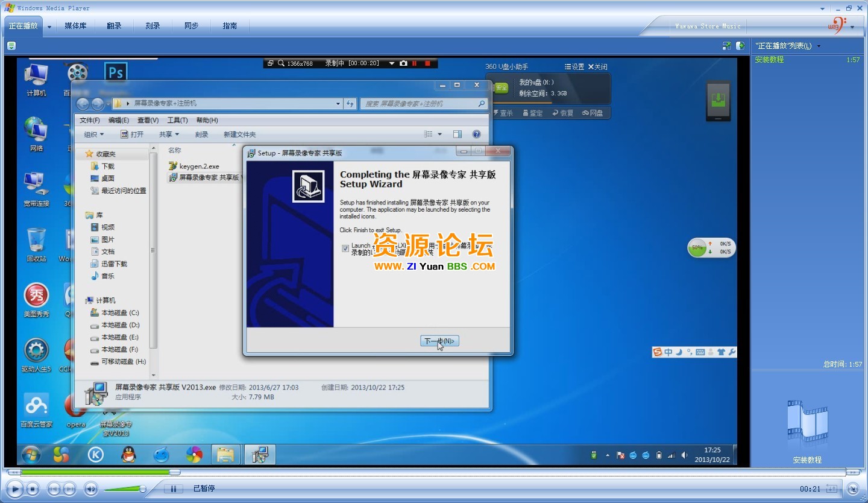Open the 查看(V) menu in the Explorer window
Screen dimensions: 868x503
tap(148, 120)
